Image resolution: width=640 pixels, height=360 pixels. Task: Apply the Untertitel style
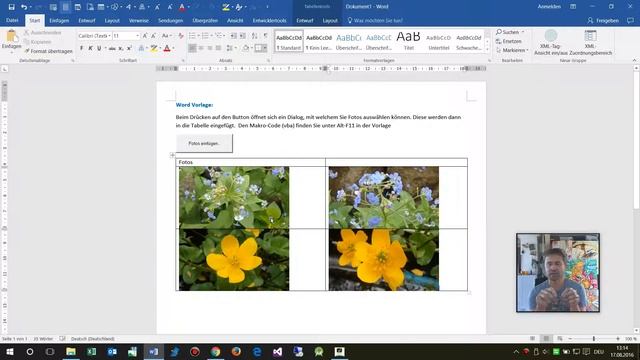[439, 41]
